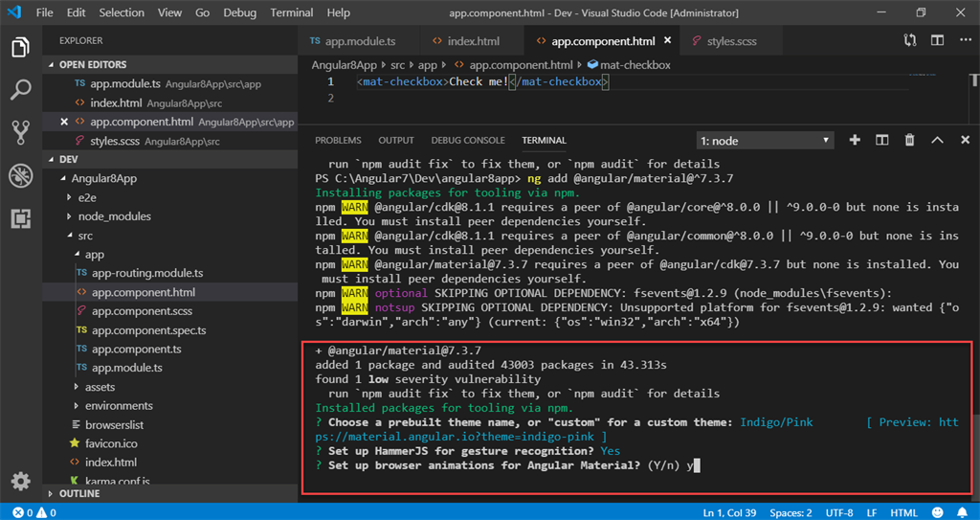
Task: Split the terminal panel
Action: point(882,140)
